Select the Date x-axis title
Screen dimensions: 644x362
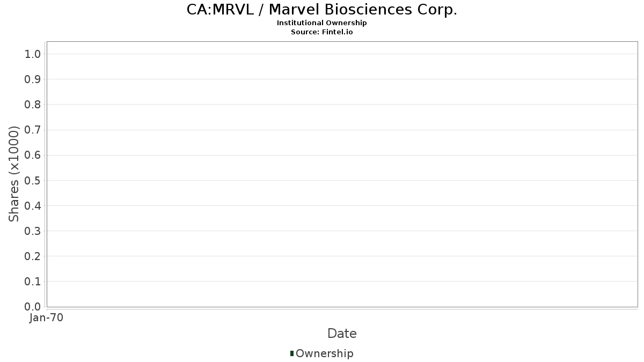coord(342,334)
